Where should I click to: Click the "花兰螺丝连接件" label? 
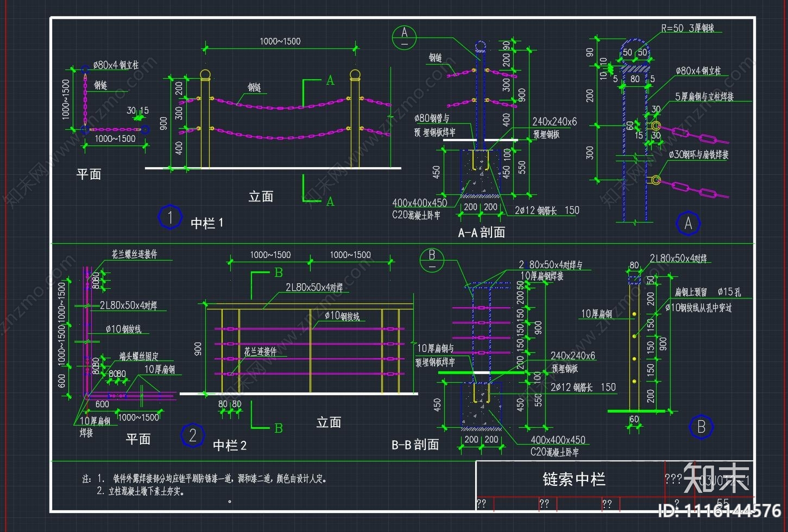(135, 254)
